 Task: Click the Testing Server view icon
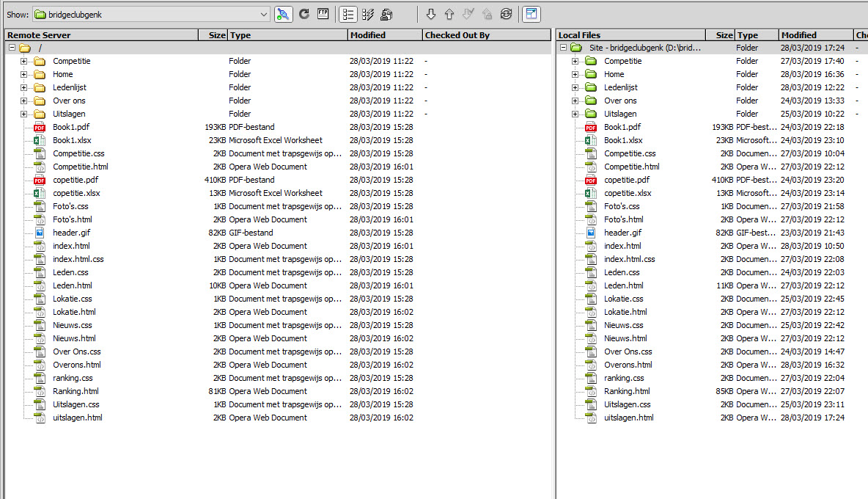click(x=368, y=14)
